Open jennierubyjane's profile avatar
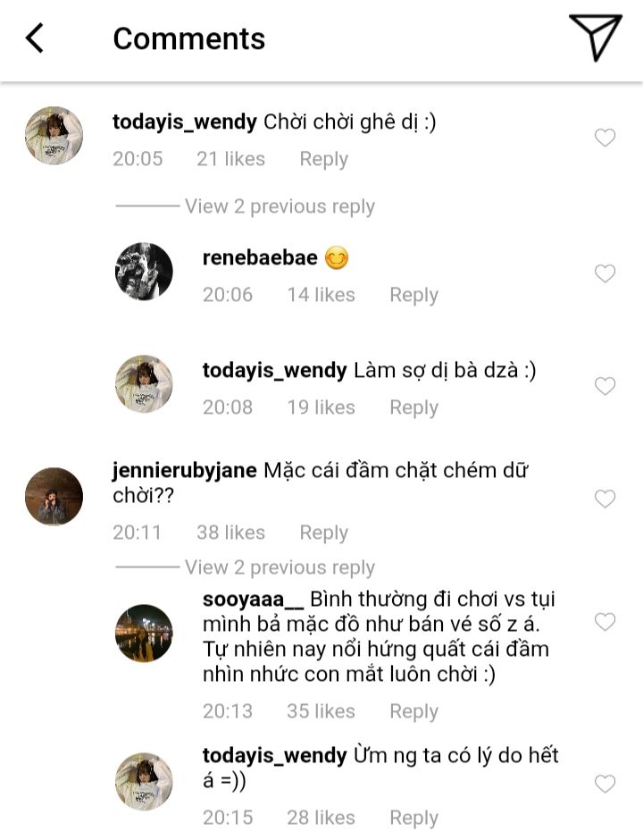Image resolution: width=643 pixels, height=840 pixels. (x=54, y=497)
